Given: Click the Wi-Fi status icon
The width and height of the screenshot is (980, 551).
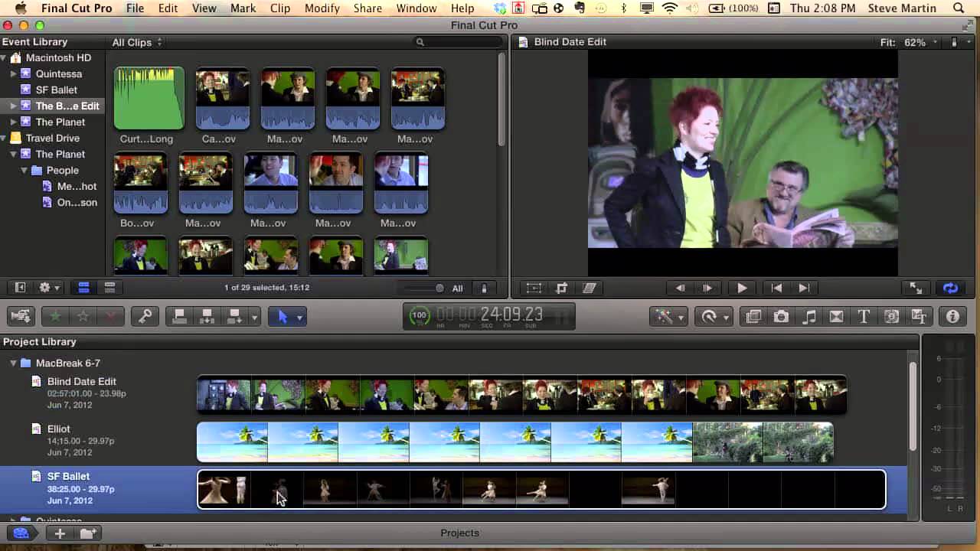Looking at the screenshot, I should click(x=670, y=8).
